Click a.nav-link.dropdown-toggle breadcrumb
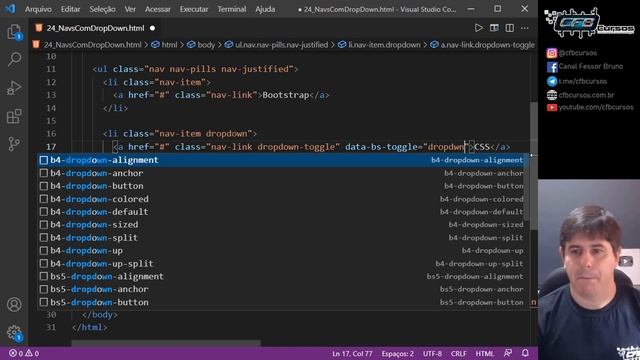 [x=482, y=45]
